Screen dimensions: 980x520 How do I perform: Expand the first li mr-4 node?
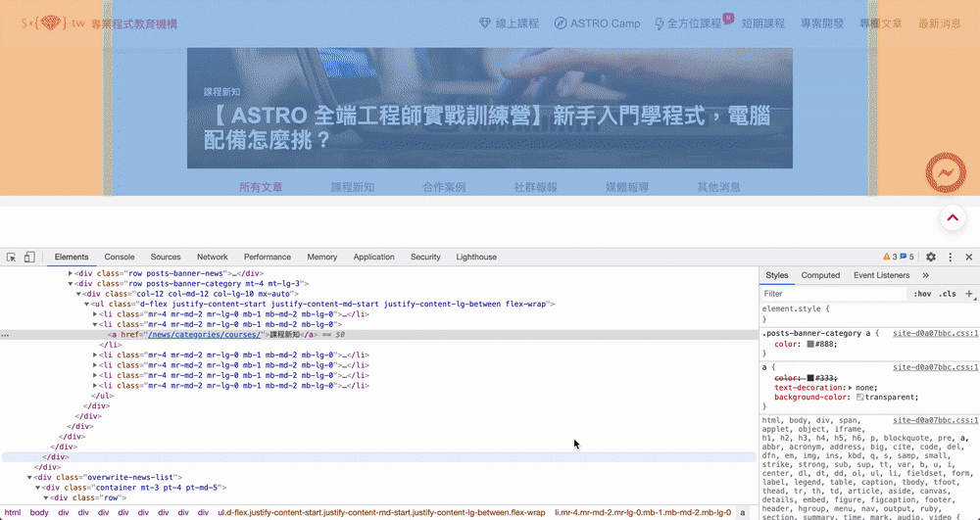pyautogui.click(x=95, y=314)
